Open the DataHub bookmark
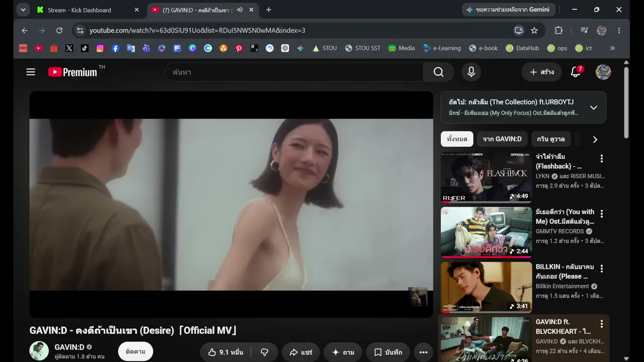644x362 pixels. [522, 48]
